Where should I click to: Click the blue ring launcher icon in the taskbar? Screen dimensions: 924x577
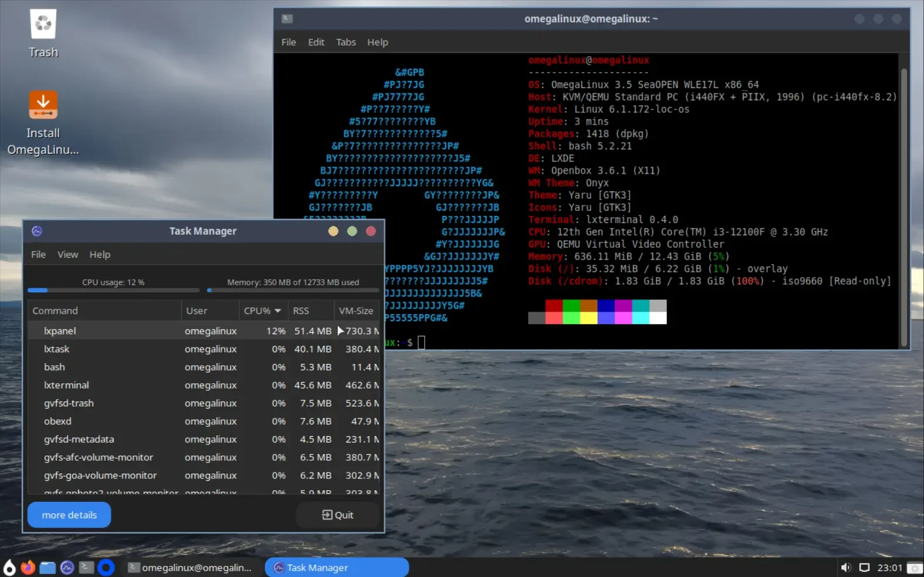(x=106, y=568)
